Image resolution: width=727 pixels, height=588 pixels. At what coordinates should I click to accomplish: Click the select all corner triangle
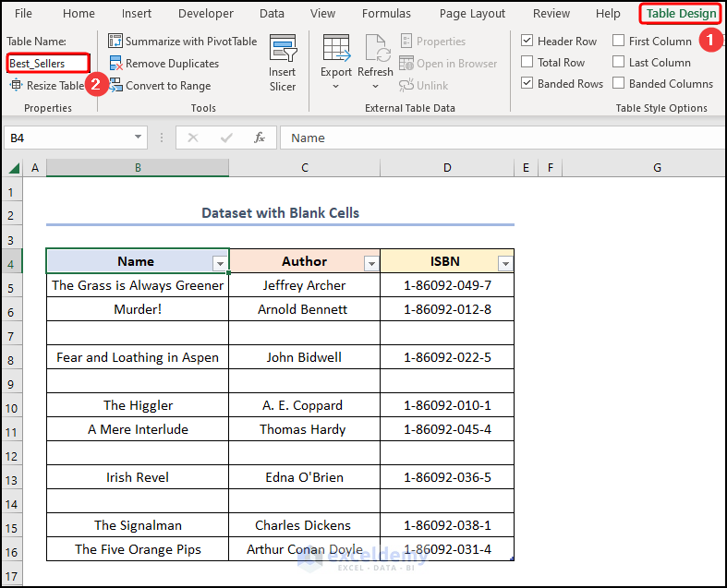[14, 168]
